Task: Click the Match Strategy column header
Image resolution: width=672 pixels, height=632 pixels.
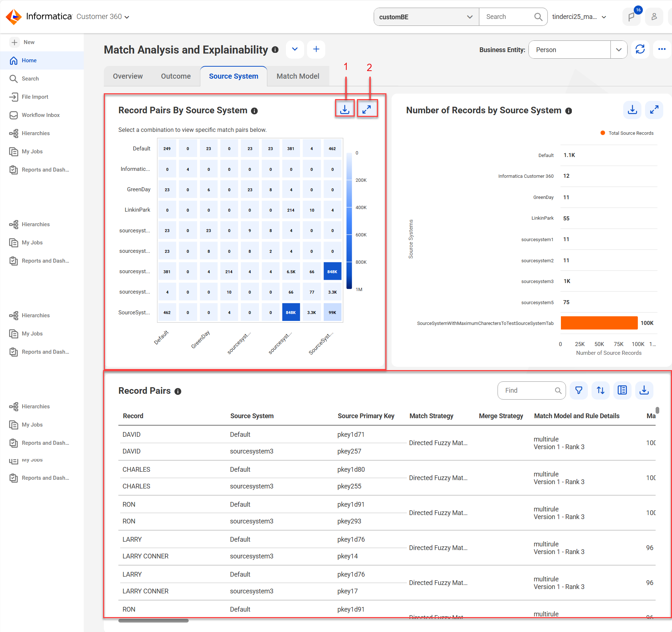Action: pos(431,416)
